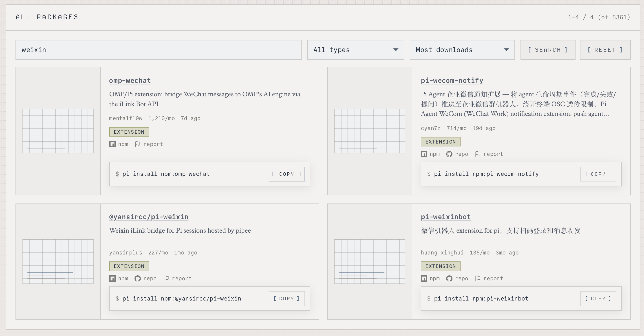Click the "pi install npm:omp-wechat" command text
644x336 pixels.
pyautogui.click(x=166, y=174)
